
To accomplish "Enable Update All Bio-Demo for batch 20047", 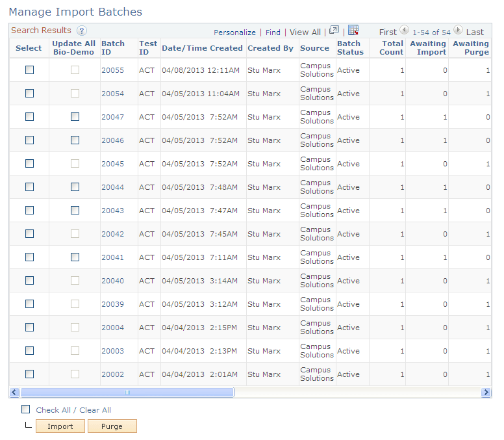I will click(x=75, y=117).
